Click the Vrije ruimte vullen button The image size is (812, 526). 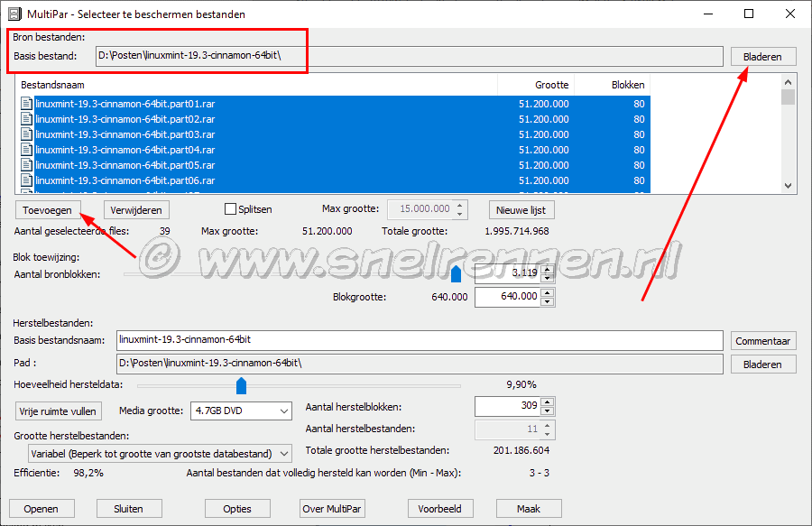(58, 411)
